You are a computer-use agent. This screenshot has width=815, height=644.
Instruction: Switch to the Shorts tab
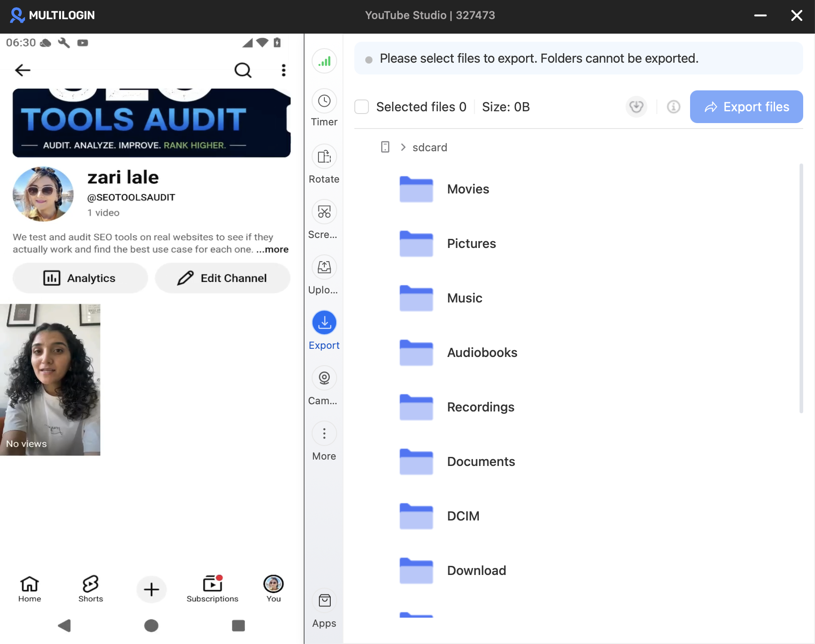click(90, 590)
